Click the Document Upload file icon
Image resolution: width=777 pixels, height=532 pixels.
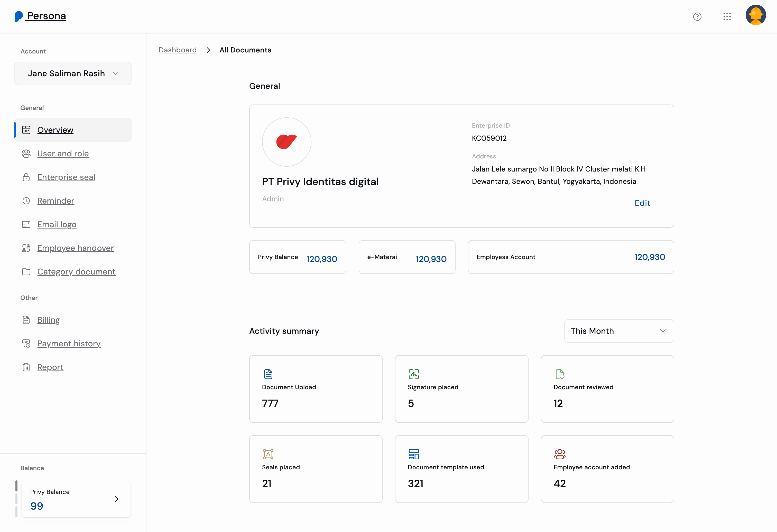268,374
